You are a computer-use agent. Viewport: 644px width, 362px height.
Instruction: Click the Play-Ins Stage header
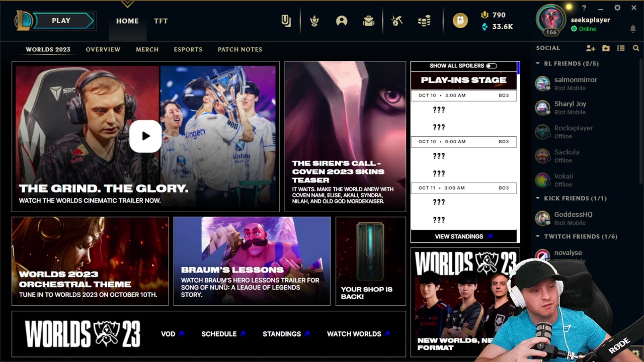[464, 80]
